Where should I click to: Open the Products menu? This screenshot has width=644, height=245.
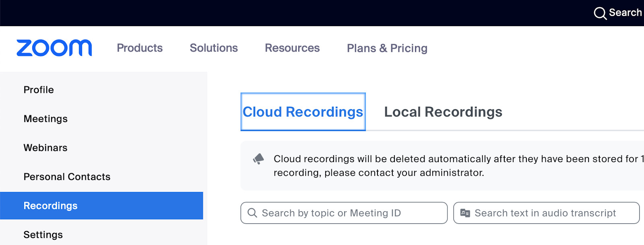click(140, 48)
